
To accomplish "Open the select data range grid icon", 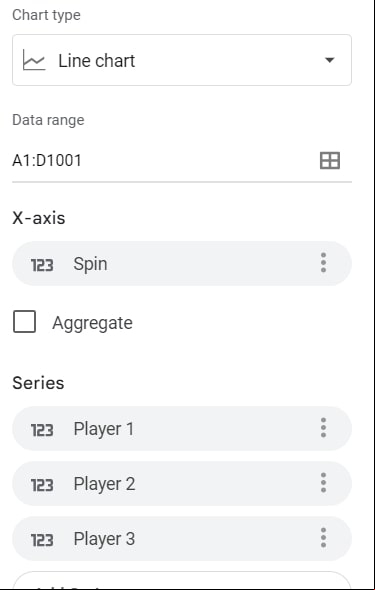I will 329,161.
